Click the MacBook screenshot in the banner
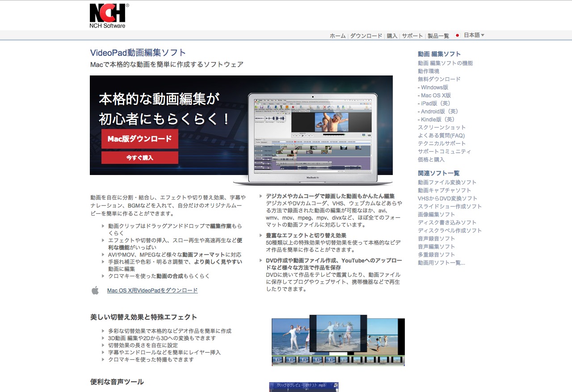 tap(313, 138)
